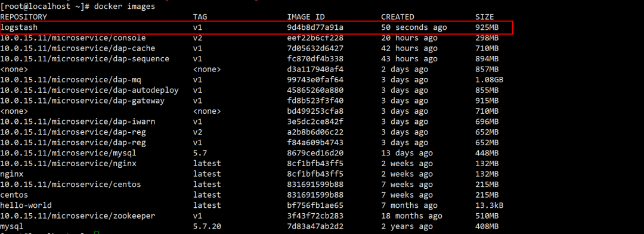Select image ID 9d4b8d77a91a
Image resolution: width=644 pixels, height=234 pixels.
[315, 27]
